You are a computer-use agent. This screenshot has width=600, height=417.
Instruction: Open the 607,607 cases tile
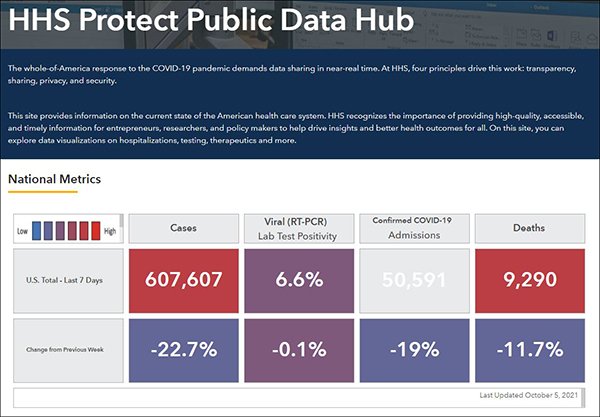(x=183, y=280)
